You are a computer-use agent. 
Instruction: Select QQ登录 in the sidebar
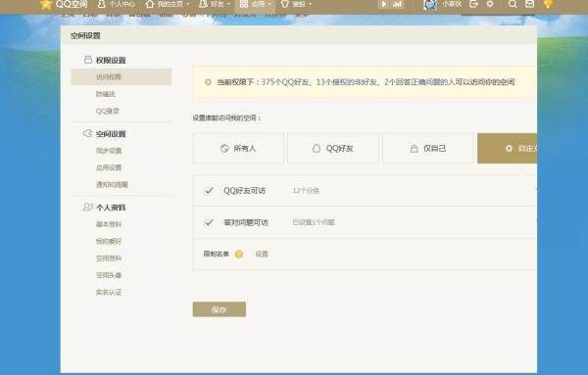108,111
